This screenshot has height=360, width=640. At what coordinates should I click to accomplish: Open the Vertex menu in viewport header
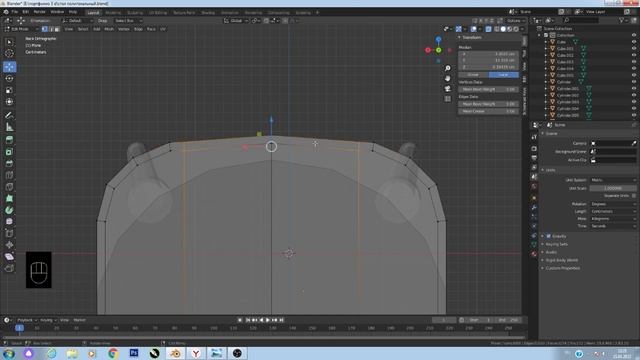(x=124, y=29)
